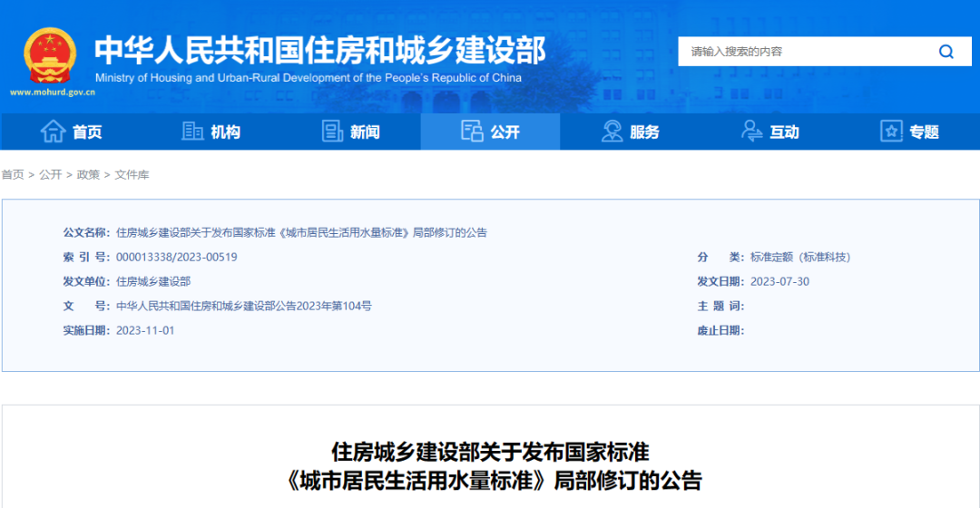
Task: Click issuing unit value 住房城乡建设部
Action: tap(153, 281)
